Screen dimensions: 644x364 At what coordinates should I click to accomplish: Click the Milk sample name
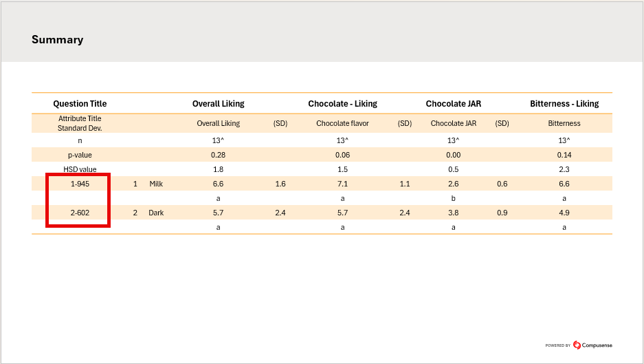tap(156, 184)
